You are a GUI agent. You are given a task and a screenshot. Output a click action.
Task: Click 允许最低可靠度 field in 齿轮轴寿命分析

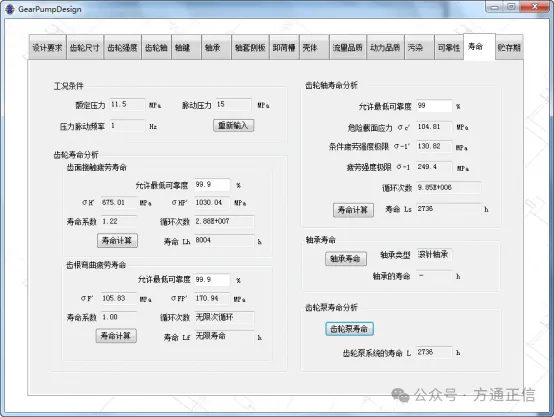434,106
